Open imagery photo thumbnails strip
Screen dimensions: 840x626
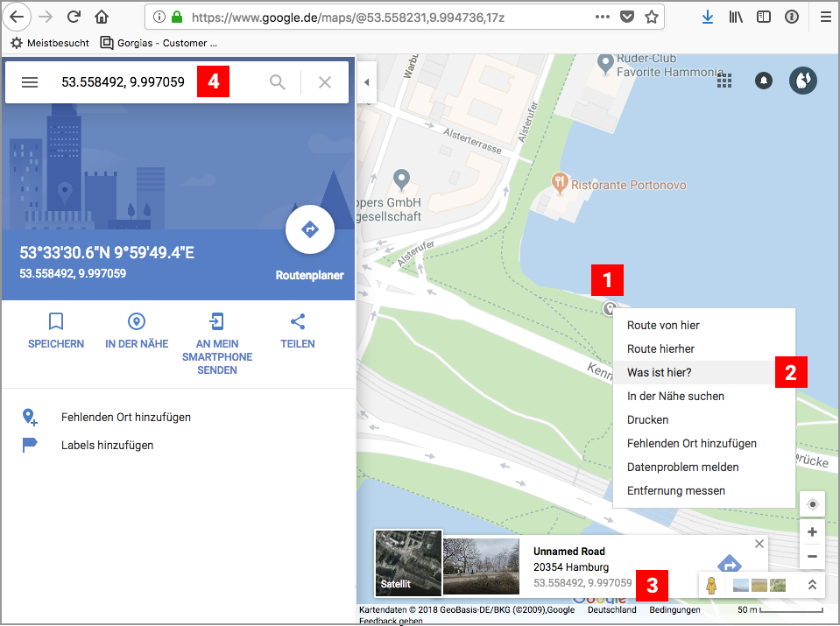point(759,586)
